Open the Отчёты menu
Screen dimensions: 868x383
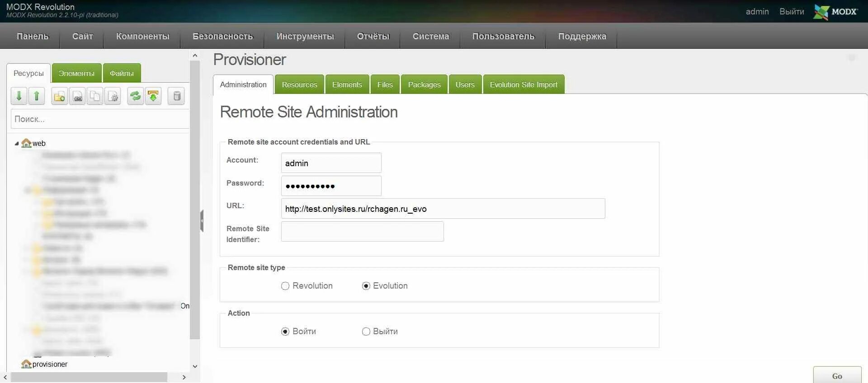click(373, 36)
